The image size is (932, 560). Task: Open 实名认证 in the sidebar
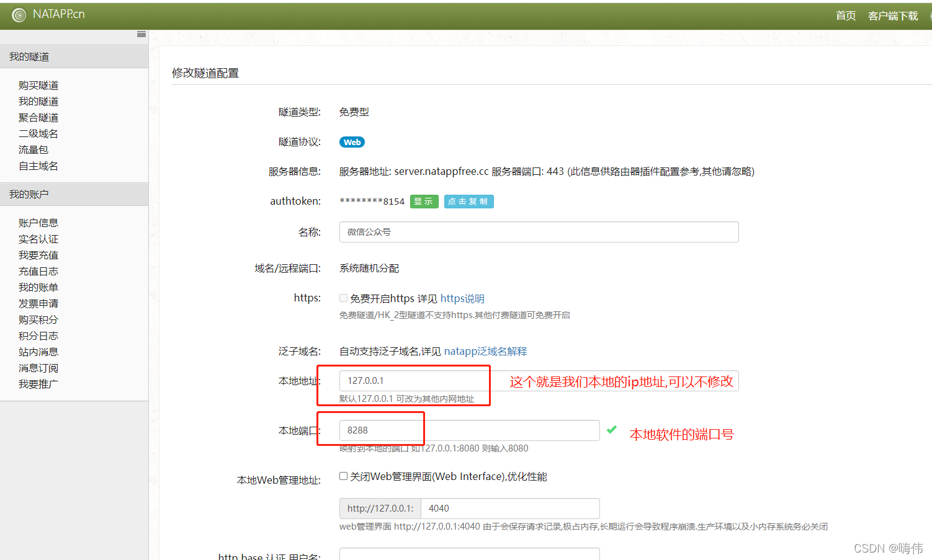(x=38, y=239)
